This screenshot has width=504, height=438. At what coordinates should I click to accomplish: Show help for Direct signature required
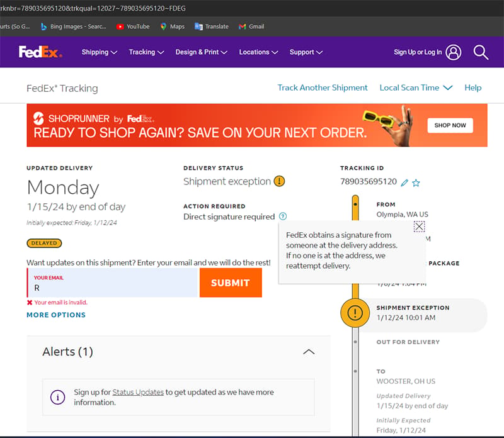point(282,216)
